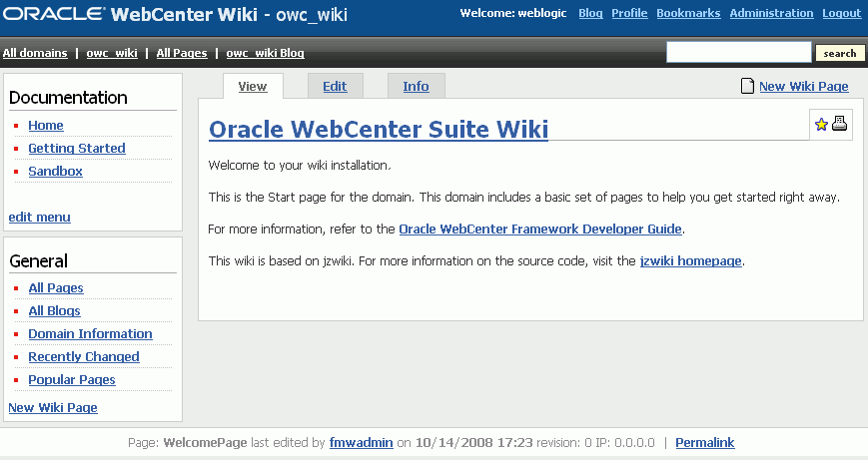Click the 'Welcome: weblogic' header text

(x=513, y=13)
